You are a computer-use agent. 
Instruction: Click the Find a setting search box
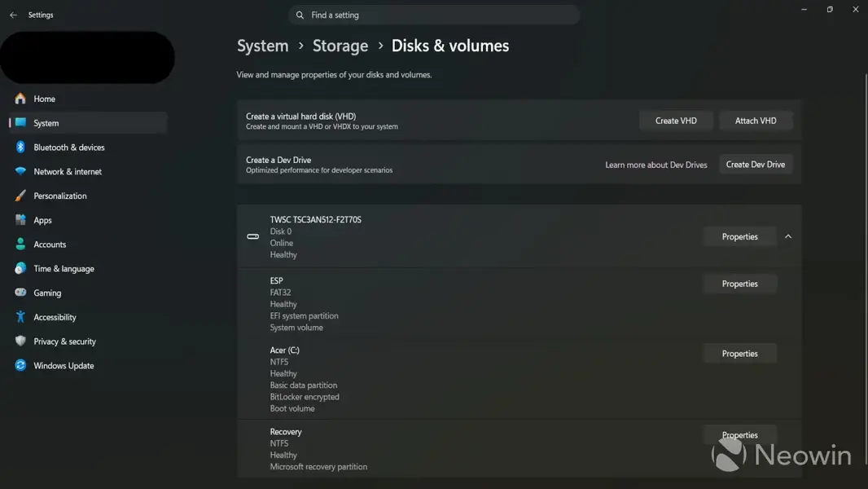tap(434, 15)
